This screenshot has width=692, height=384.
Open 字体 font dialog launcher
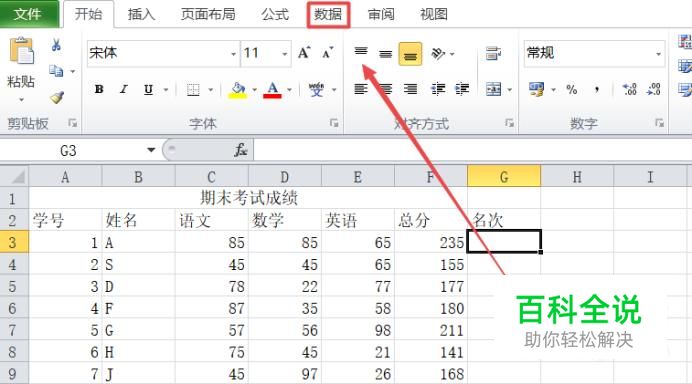pos(334,123)
